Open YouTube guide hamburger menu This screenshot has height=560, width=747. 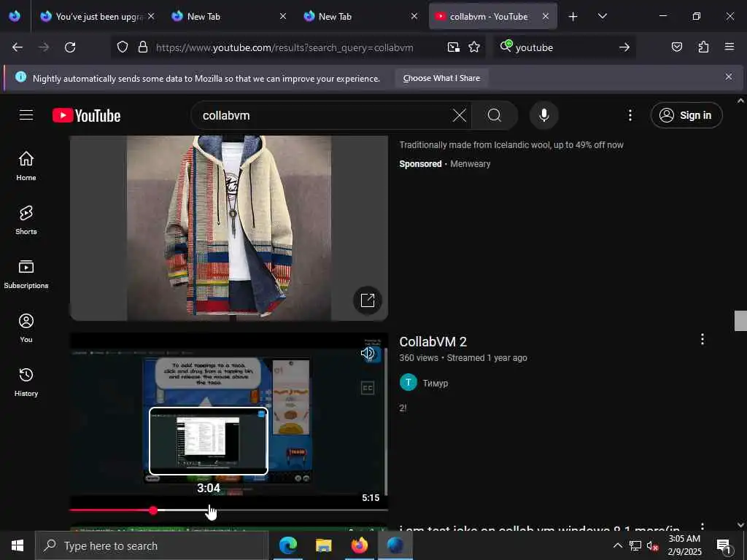tap(26, 114)
